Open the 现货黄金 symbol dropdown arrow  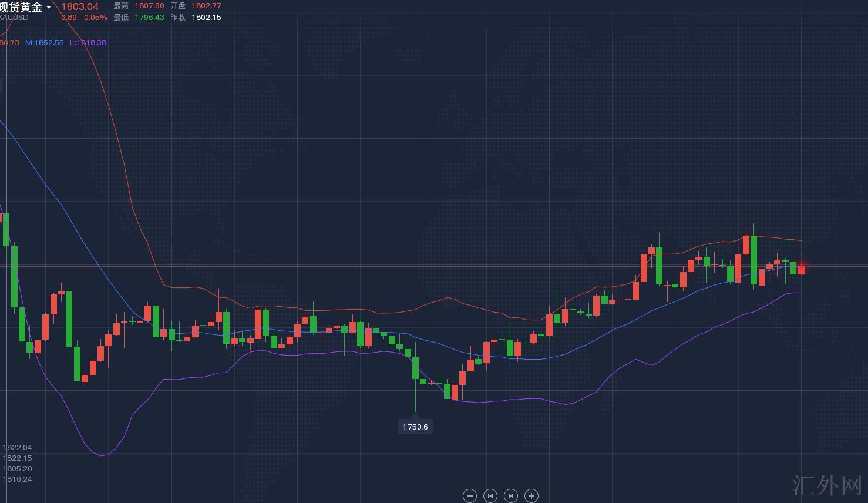tap(49, 8)
